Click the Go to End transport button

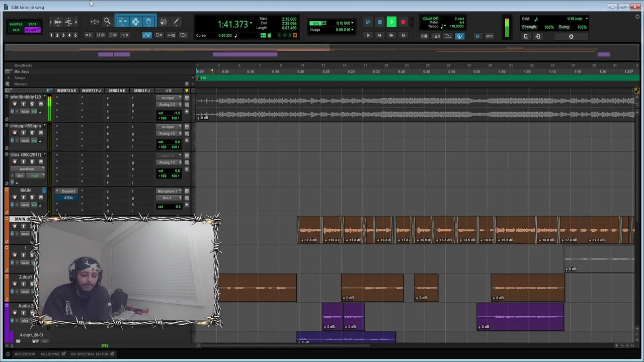pos(403,35)
